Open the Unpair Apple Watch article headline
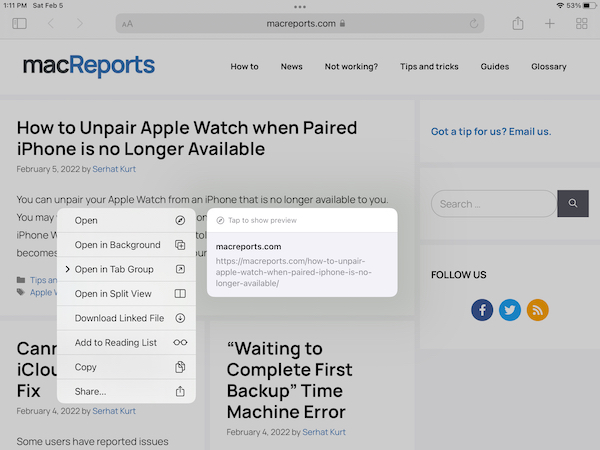Viewport: 600px width, 450px height. pos(187,138)
